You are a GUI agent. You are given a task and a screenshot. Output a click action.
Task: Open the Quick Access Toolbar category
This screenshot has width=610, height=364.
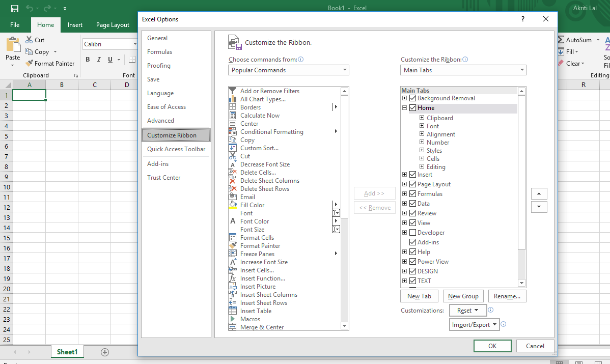click(176, 149)
